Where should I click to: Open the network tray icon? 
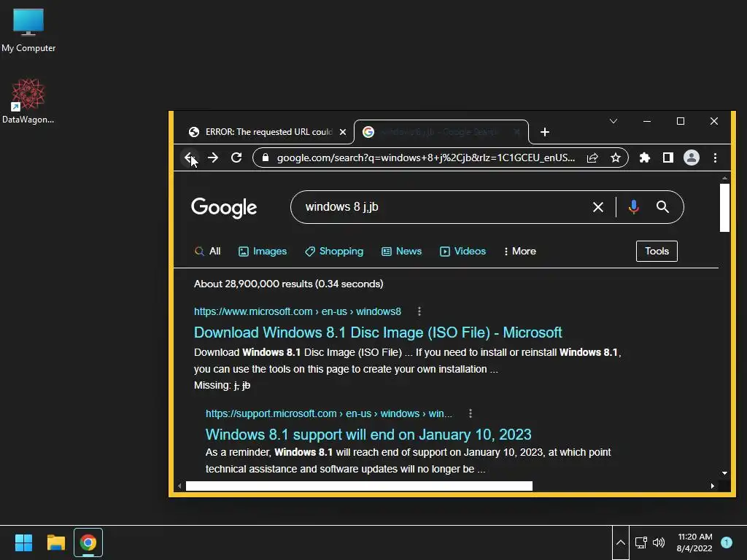(641, 542)
